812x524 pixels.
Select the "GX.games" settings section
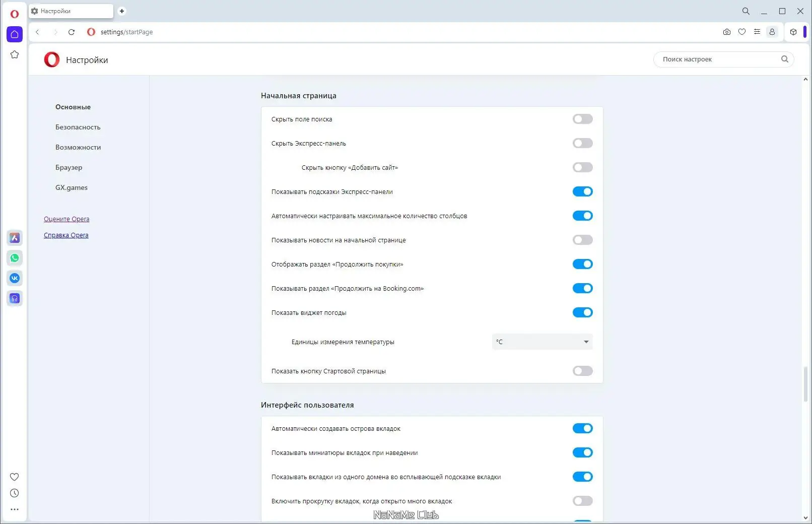point(71,187)
